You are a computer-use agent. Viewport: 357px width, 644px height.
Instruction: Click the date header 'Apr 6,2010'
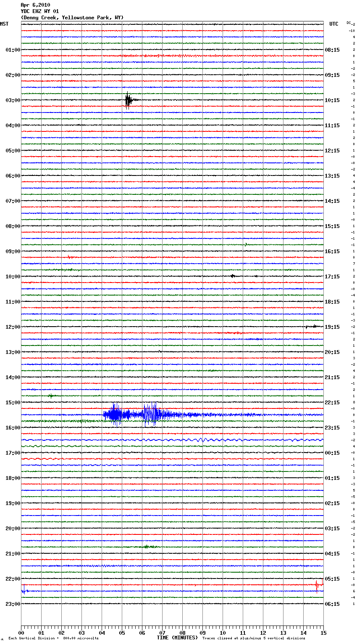tap(35, 5)
